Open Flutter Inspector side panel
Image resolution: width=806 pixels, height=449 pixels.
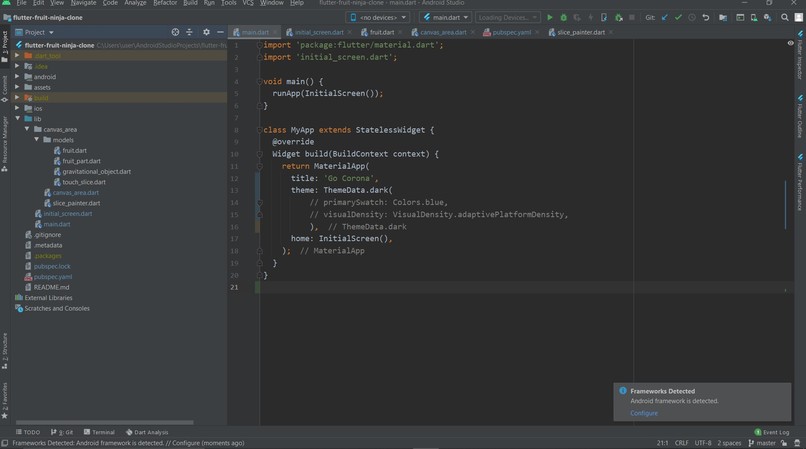800,55
